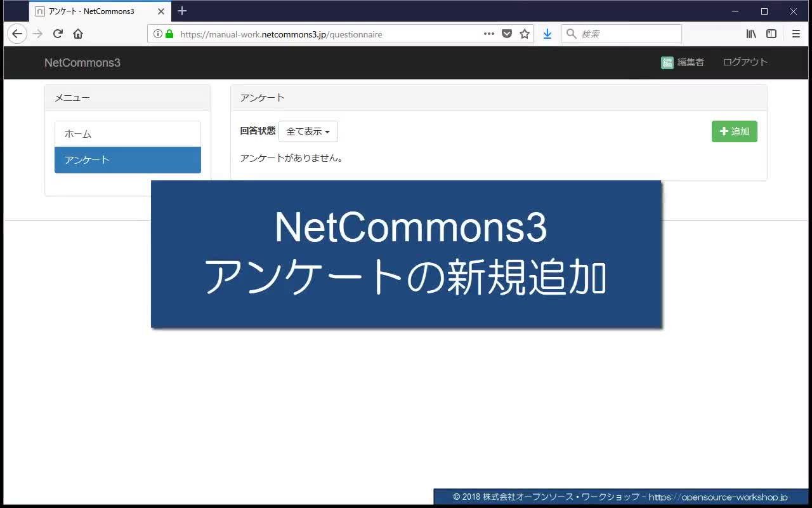Bookmark this page with the star icon
This screenshot has height=508, width=812.
(525, 34)
